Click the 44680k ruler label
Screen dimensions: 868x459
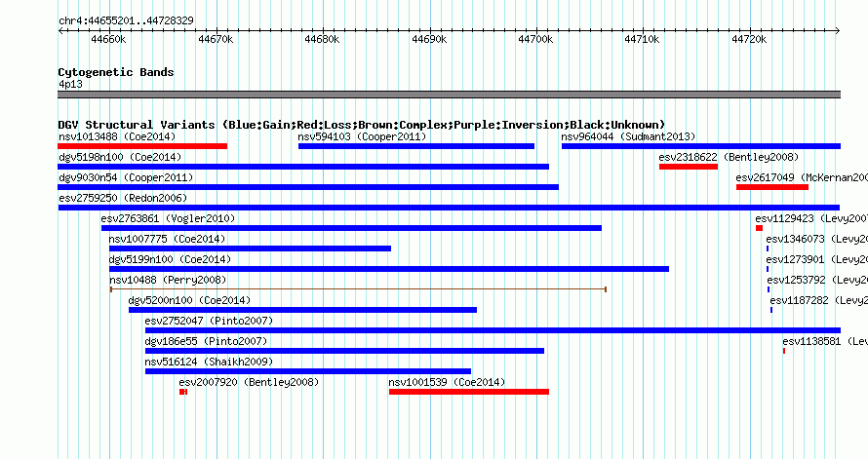[x=322, y=39]
